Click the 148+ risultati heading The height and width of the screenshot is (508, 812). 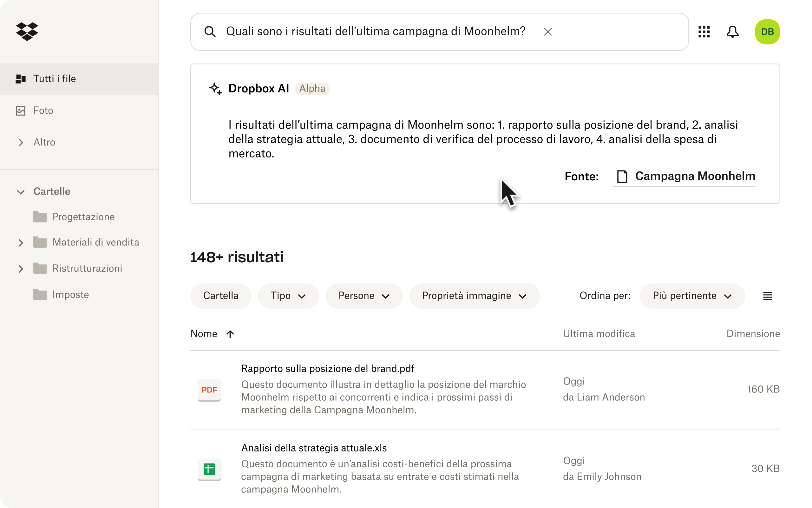pyautogui.click(x=237, y=257)
